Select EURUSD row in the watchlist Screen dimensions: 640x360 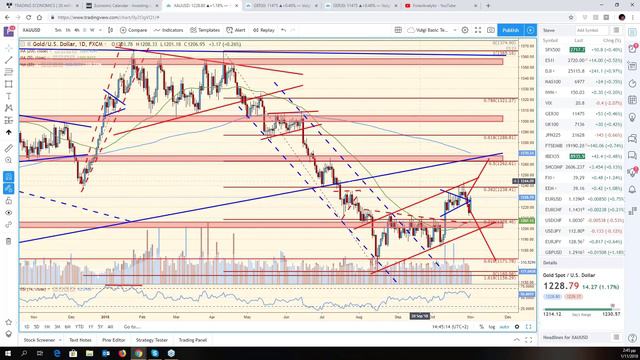582,199
